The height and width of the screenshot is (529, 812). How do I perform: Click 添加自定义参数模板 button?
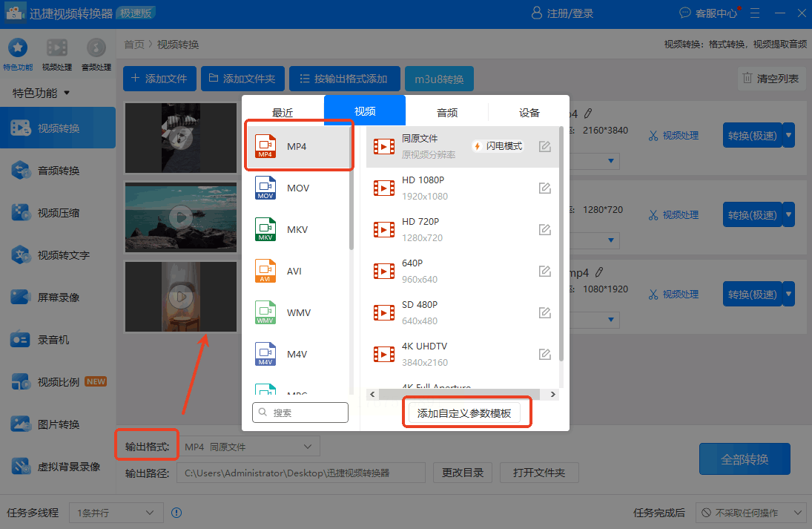point(464,413)
